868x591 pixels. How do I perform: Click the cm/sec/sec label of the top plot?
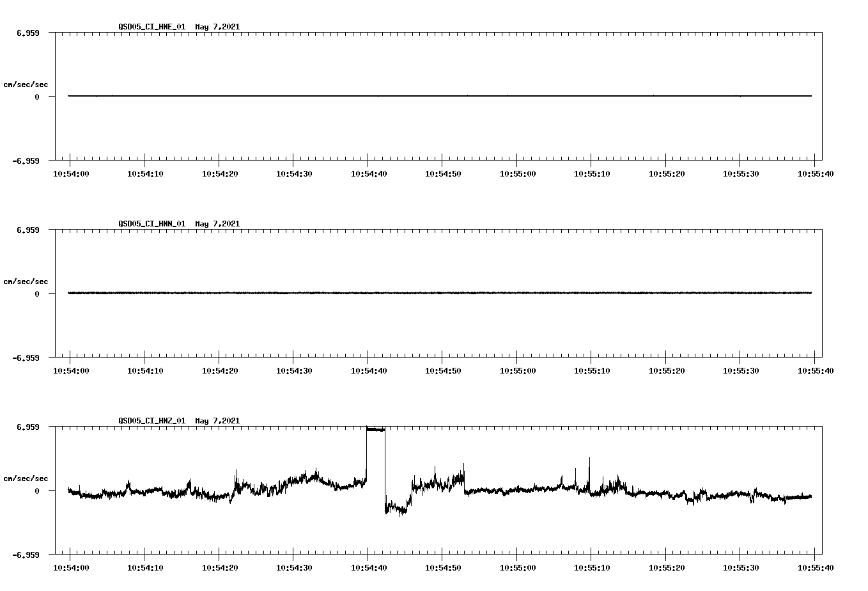coord(26,84)
